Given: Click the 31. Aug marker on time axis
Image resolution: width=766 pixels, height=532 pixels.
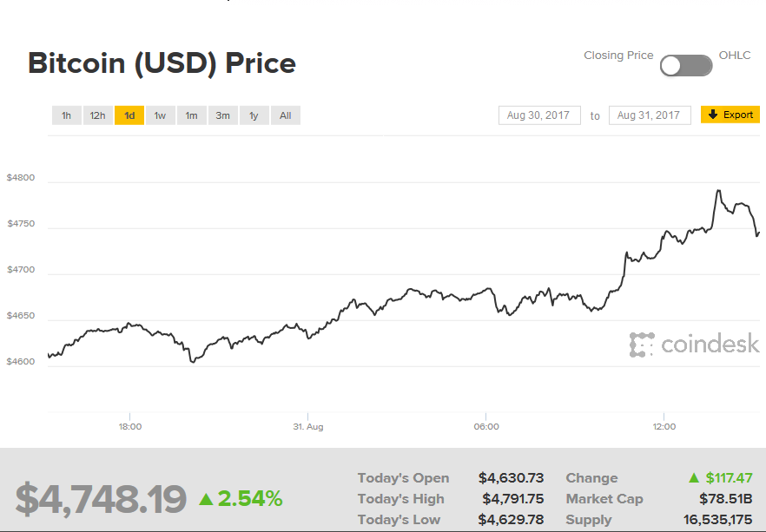Looking at the screenshot, I should point(308,427).
